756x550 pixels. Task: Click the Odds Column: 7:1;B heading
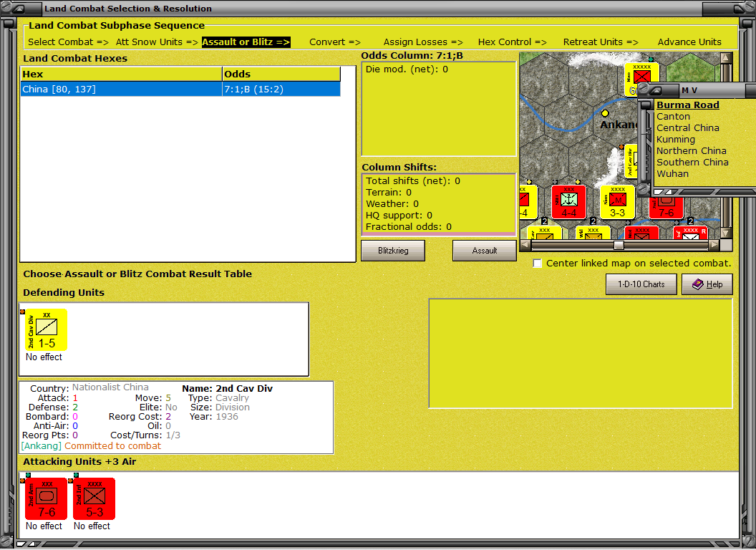coord(412,55)
